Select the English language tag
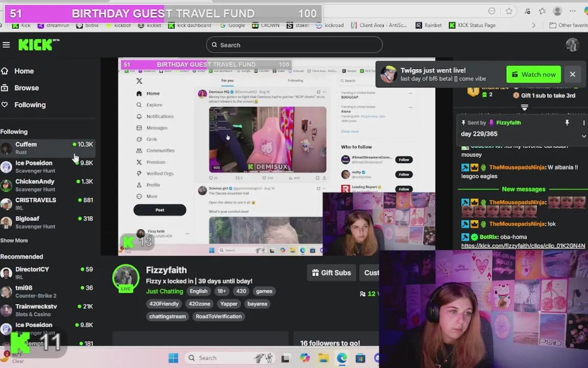This screenshot has height=368, width=588. click(x=199, y=291)
